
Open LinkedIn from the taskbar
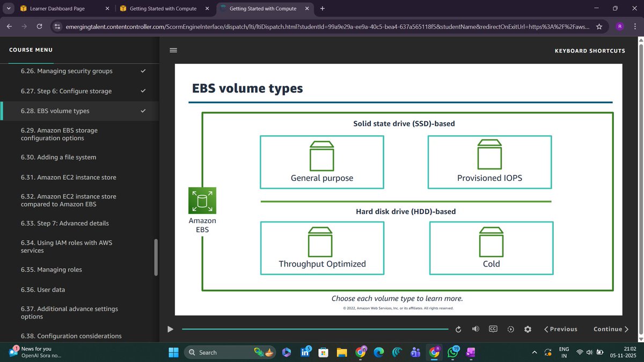pos(305,352)
